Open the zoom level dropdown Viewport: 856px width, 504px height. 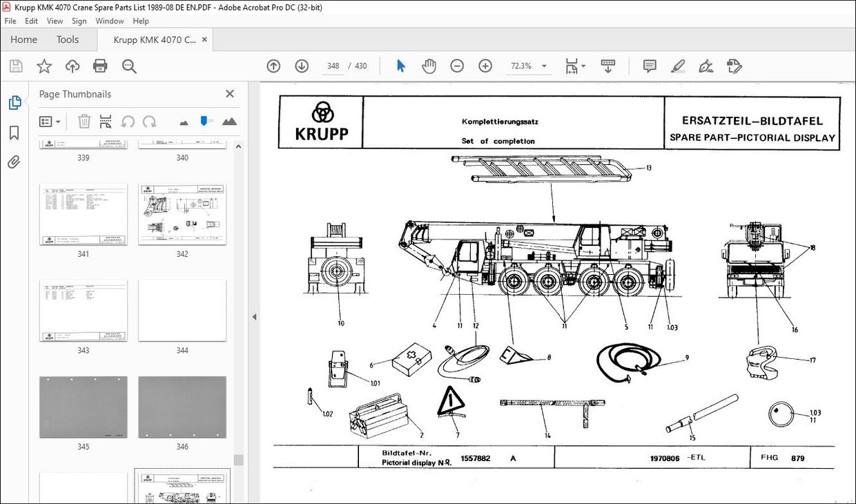tap(543, 66)
